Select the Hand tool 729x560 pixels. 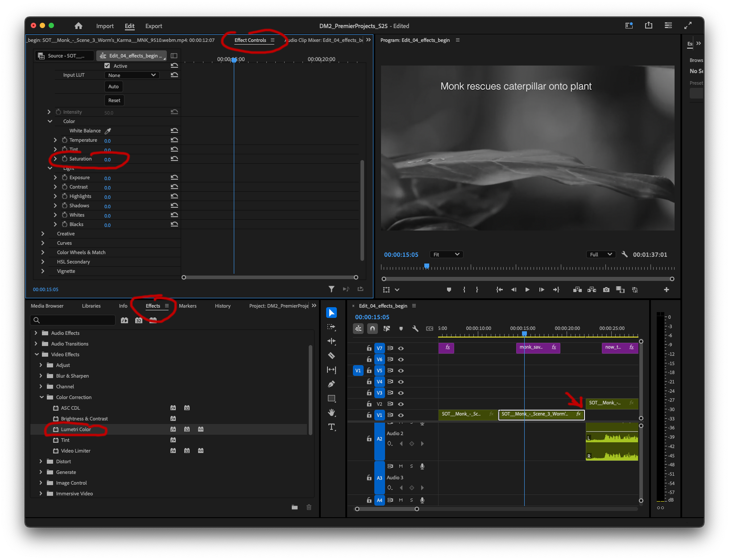[331, 412]
